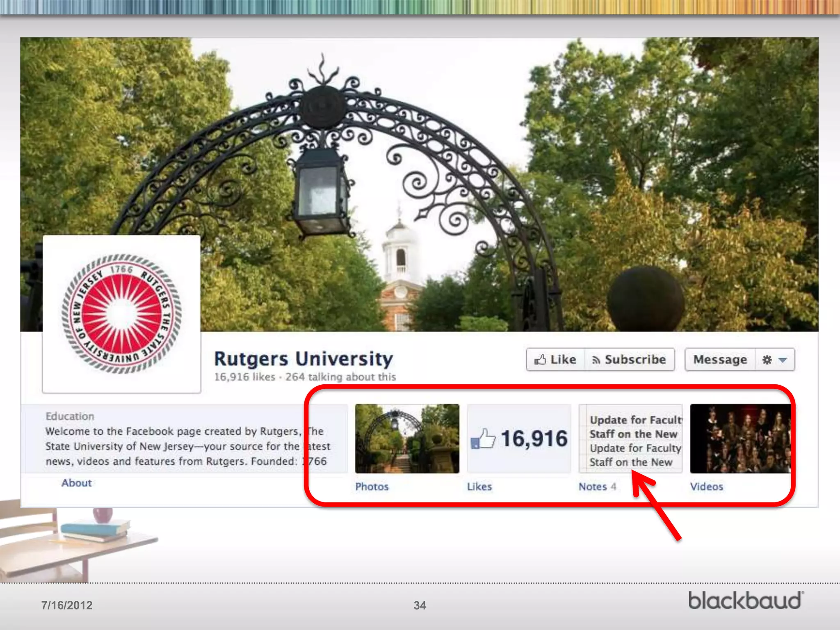Click the Photos label link
Viewport: 840px width, 630px height.
coord(372,486)
